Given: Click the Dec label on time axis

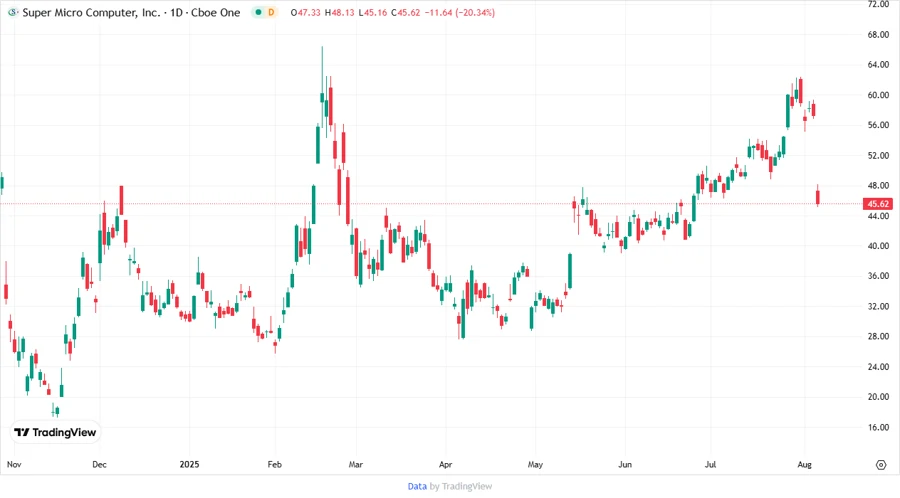Looking at the screenshot, I should (x=99, y=464).
